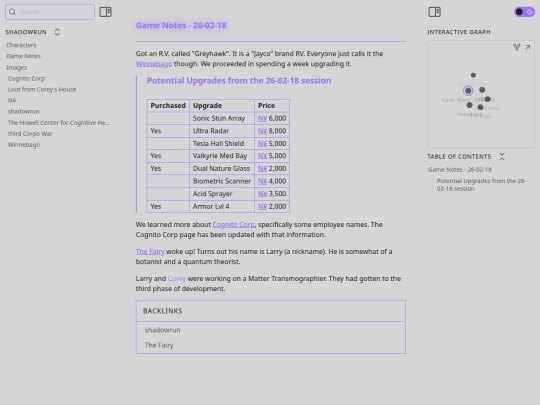The height and width of the screenshot is (405, 540).
Task: Click the Potential Upgrades heading
Action: point(239,81)
